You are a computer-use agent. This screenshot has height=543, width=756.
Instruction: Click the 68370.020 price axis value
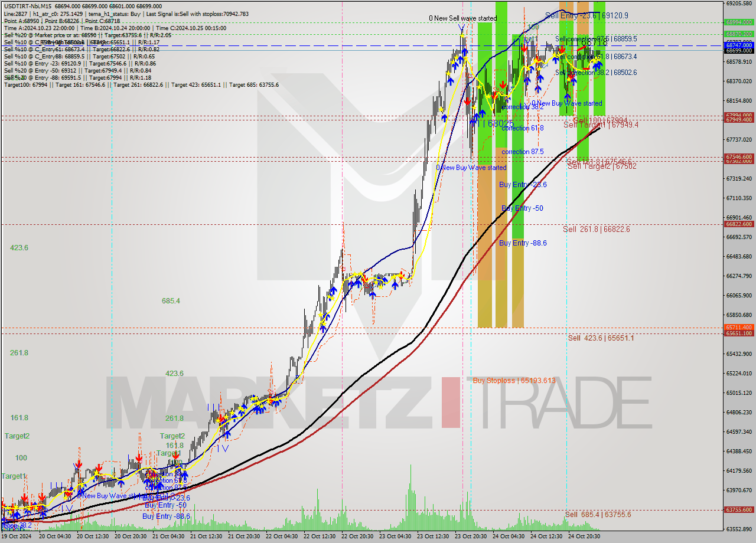pyautogui.click(x=739, y=81)
